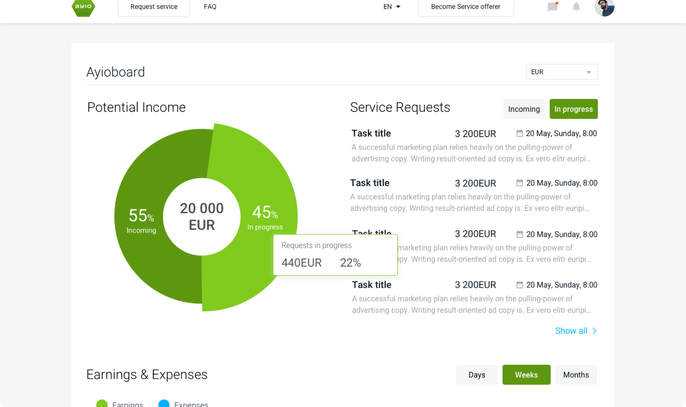Select the In progress requests toggle
Screen dimensions: 686x407
pyautogui.click(x=574, y=109)
